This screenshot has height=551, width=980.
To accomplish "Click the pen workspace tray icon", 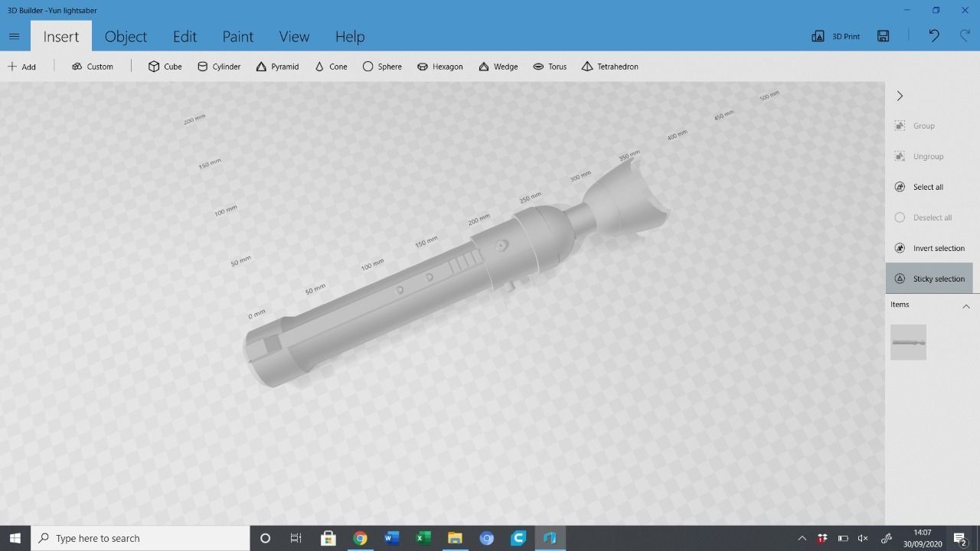I will [887, 538].
